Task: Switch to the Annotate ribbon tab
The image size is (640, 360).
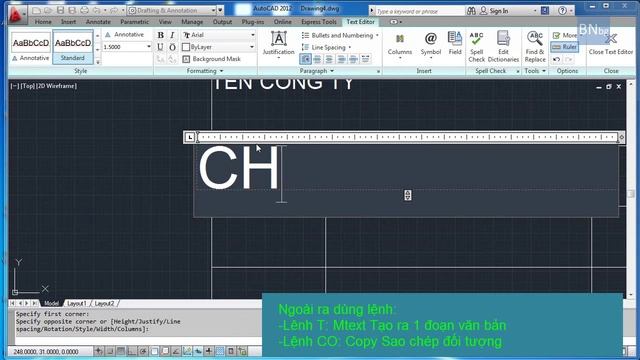Action: pyautogui.click(x=98, y=22)
